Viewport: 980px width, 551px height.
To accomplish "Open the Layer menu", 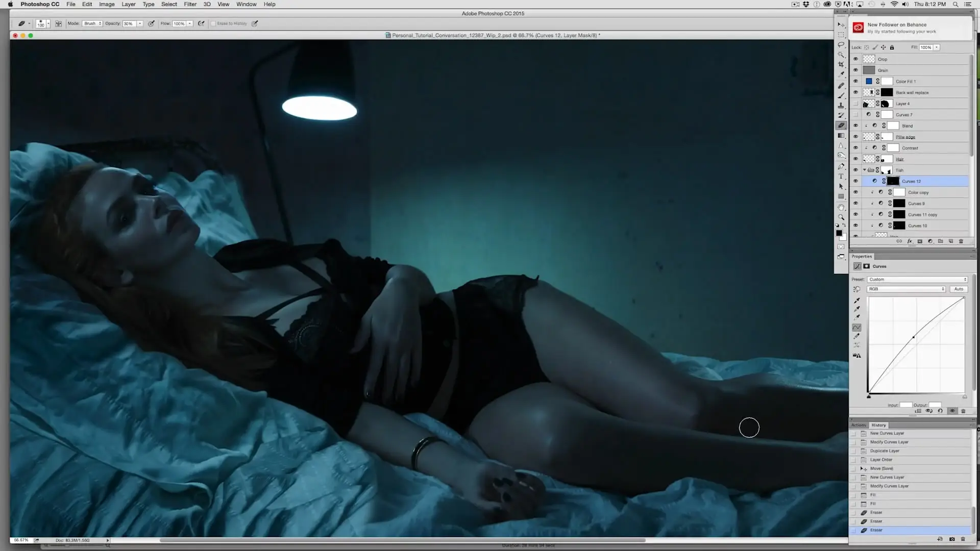I will 129,4.
